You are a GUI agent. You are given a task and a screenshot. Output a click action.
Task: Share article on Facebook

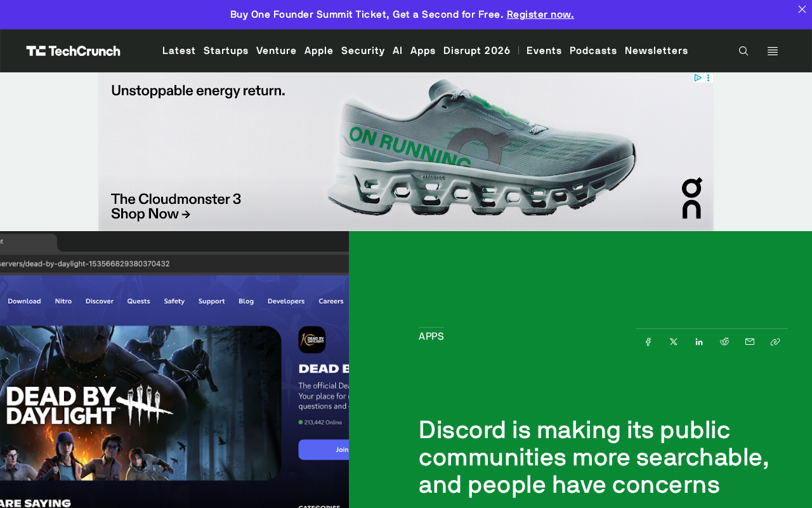coord(648,342)
